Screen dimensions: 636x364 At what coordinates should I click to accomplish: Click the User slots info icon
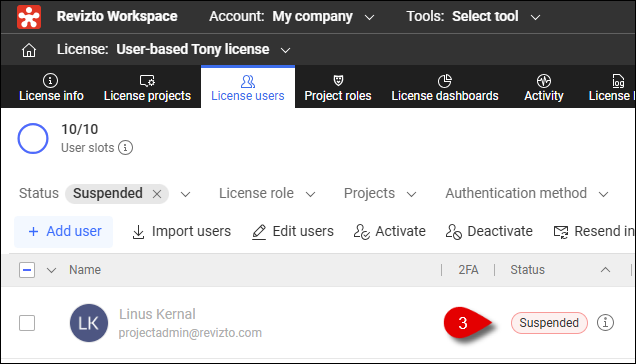(125, 148)
